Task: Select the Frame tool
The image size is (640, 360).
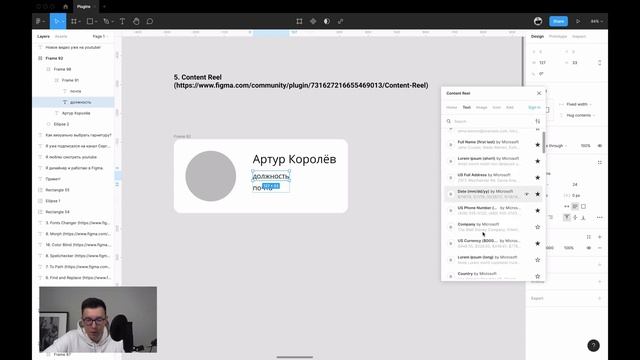Action: coord(74,21)
